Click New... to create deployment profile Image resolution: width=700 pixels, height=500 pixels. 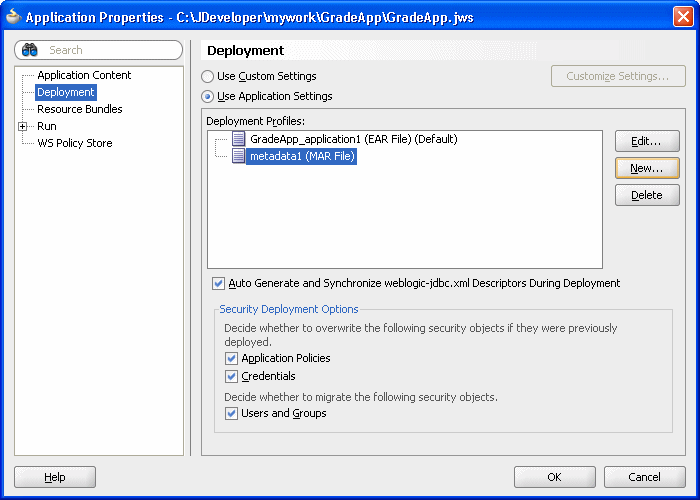647,168
